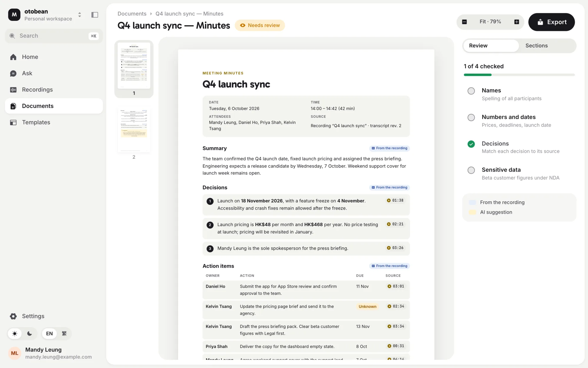The image size is (588, 368).
Task: Click the otobean M logo
Action: (14, 15)
